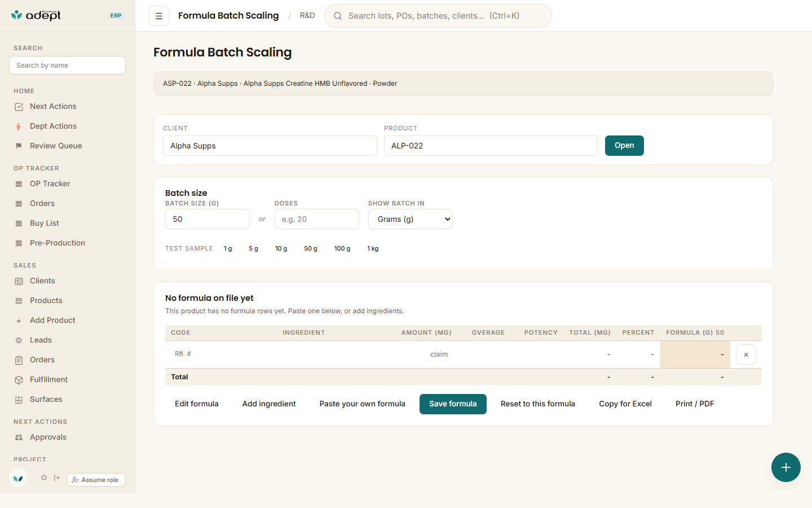
Task: Click Paste your own formula
Action: coord(363,404)
